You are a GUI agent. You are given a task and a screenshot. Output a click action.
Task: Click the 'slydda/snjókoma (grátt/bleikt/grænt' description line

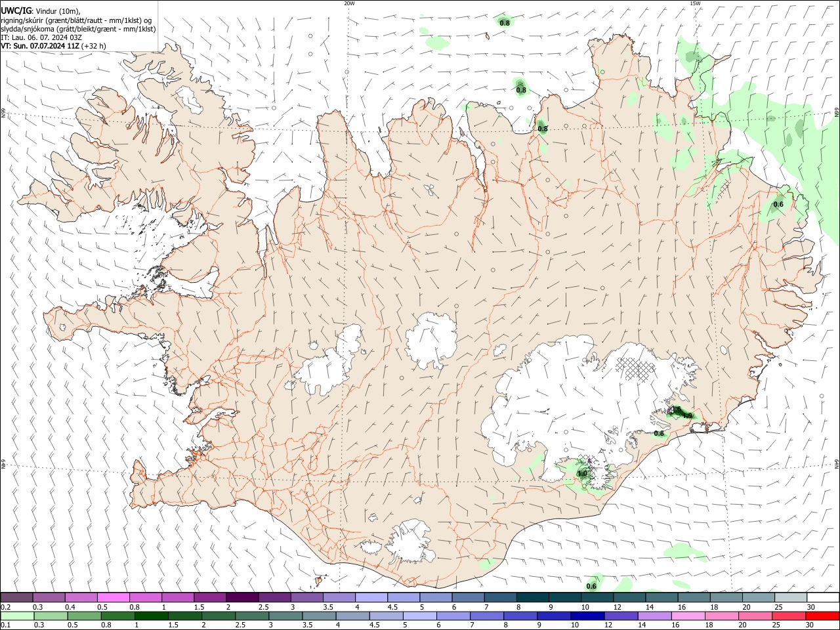(x=79, y=29)
